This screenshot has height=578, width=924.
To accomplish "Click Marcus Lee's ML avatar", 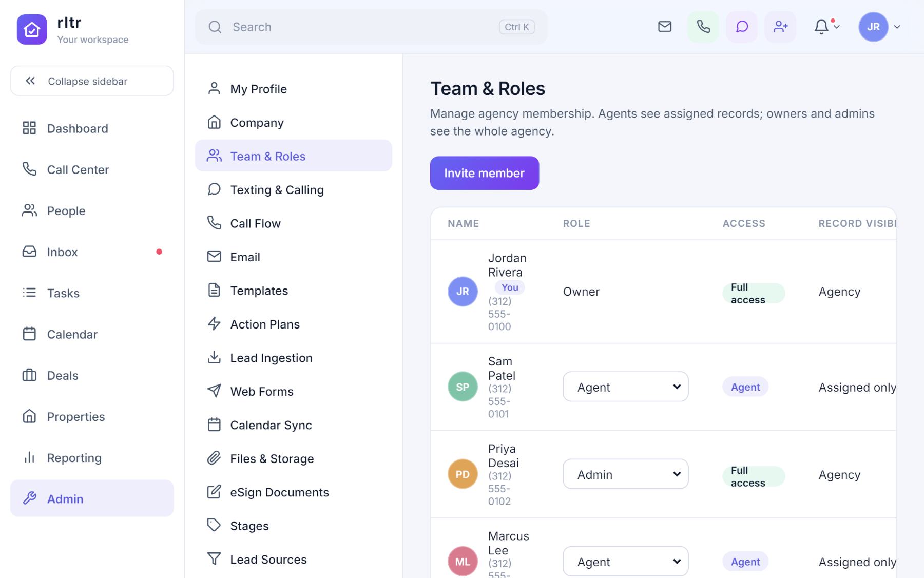I will (463, 561).
